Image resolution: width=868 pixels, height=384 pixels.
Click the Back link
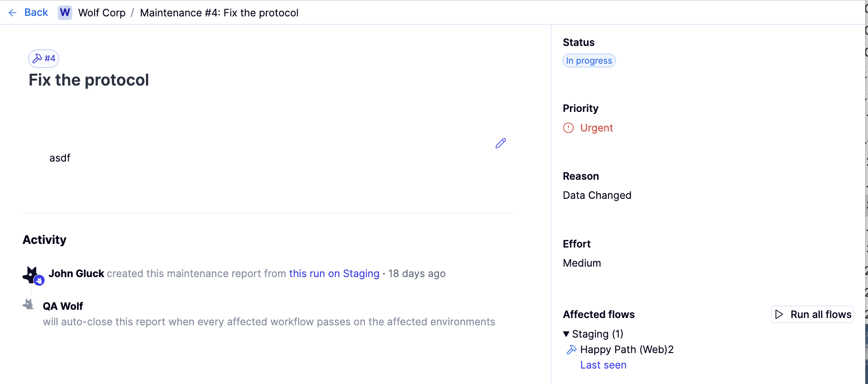36,13
